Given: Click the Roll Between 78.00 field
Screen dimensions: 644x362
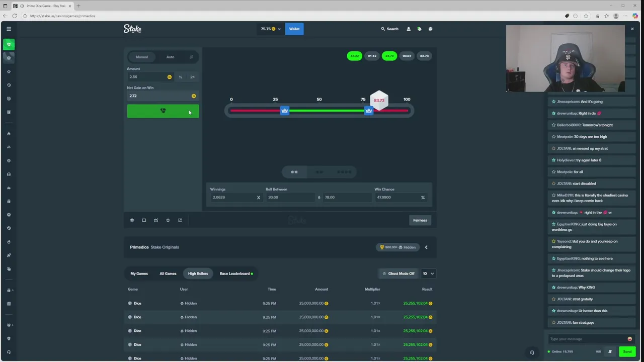Looking at the screenshot, I should click(346, 197).
